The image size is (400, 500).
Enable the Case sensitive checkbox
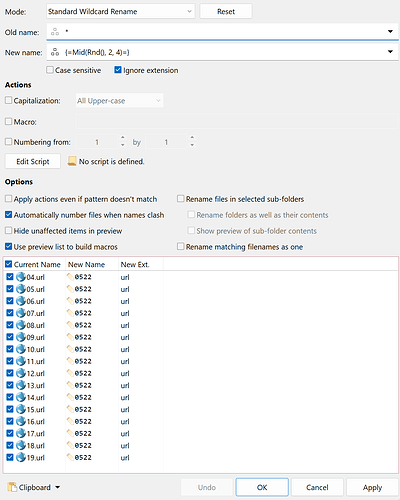(x=50, y=70)
